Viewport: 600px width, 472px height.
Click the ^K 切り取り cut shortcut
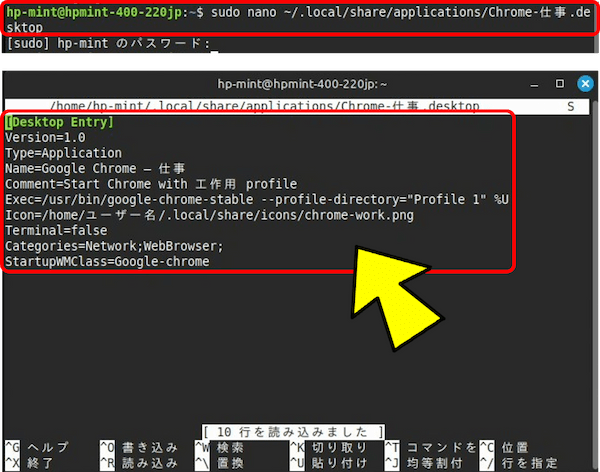pyautogui.click(x=322, y=447)
